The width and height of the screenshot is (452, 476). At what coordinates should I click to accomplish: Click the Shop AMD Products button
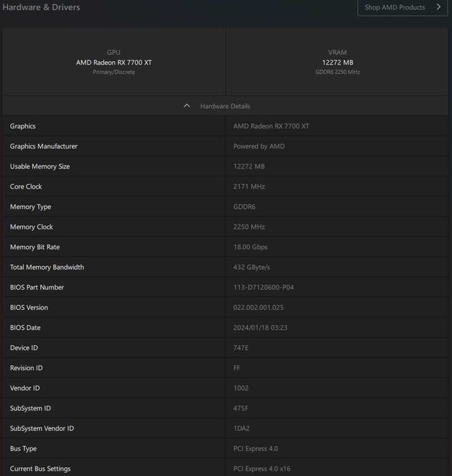tap(402, 7)
